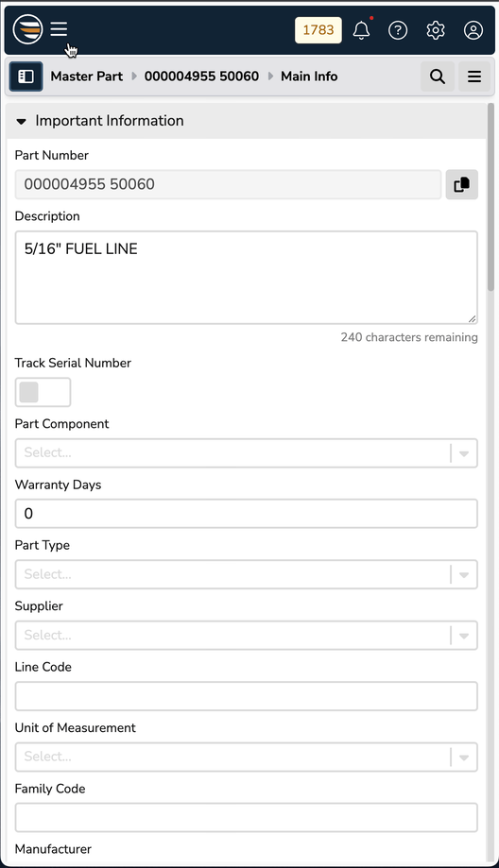Screen dimensions: 499x868
Task: Open the Part Component dropdown
Action: tap(246, 452)
